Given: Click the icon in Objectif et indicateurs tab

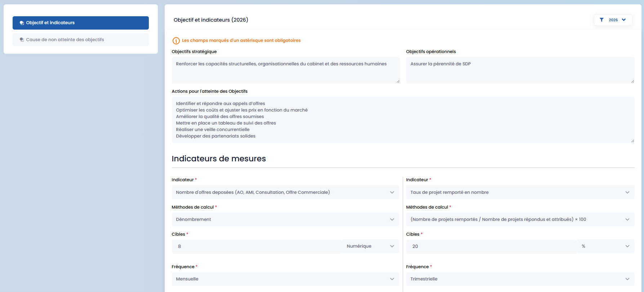Looking at the screenshot, I should pyautogui.click(x=22, y=23).
